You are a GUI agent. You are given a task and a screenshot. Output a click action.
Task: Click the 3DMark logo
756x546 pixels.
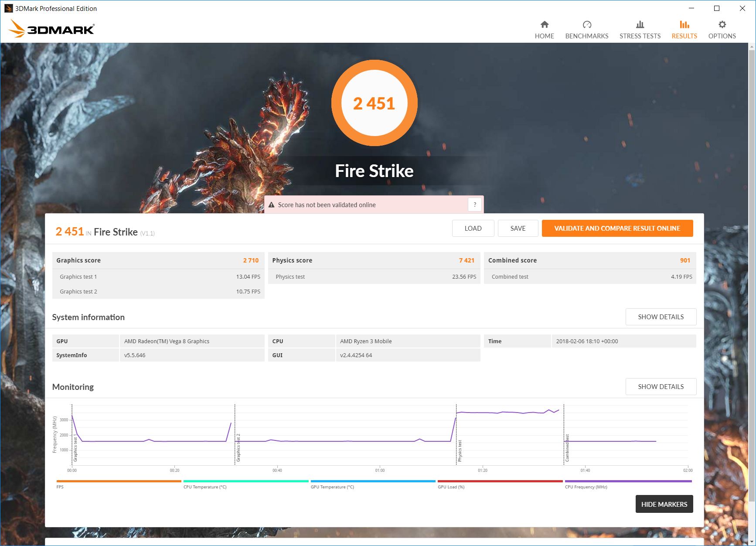click(x=51, y=29)
